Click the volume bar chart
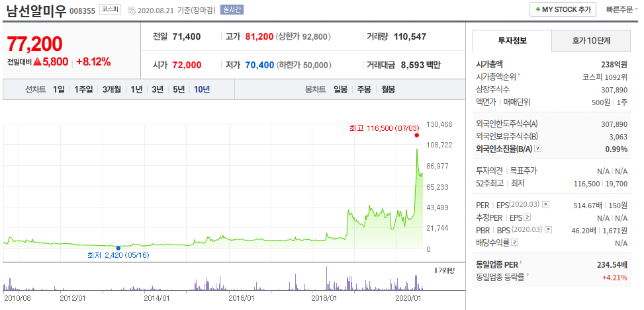The width and height of the screenshot is (644, 310). point(213,278)
